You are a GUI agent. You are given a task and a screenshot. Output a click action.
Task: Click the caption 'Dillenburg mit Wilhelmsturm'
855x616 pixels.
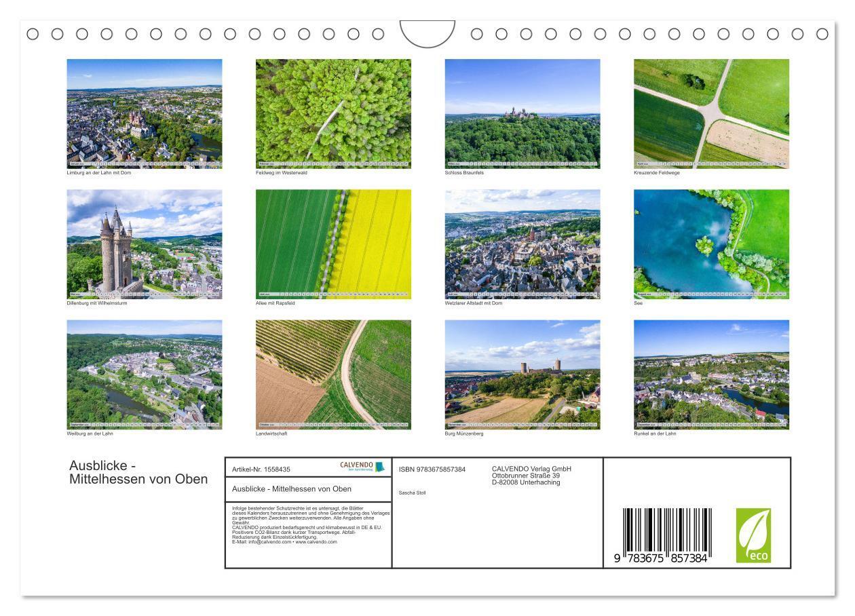click(x=97, y=303)
